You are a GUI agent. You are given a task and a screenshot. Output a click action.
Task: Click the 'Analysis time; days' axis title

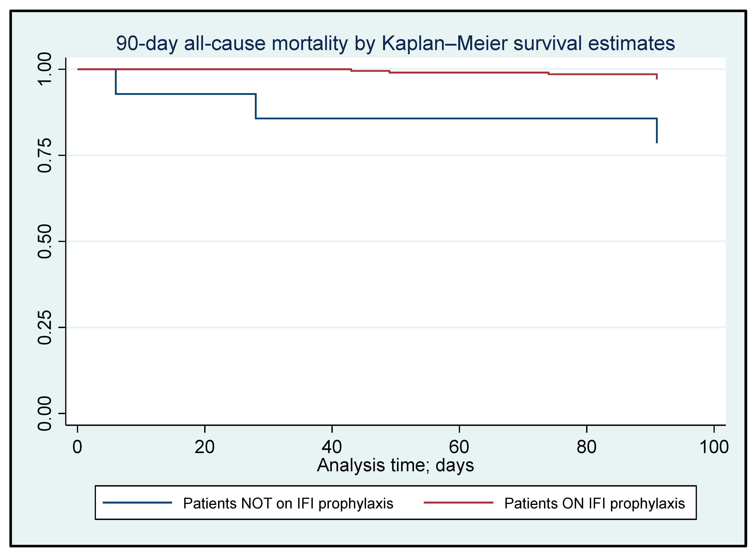(395, 466)
